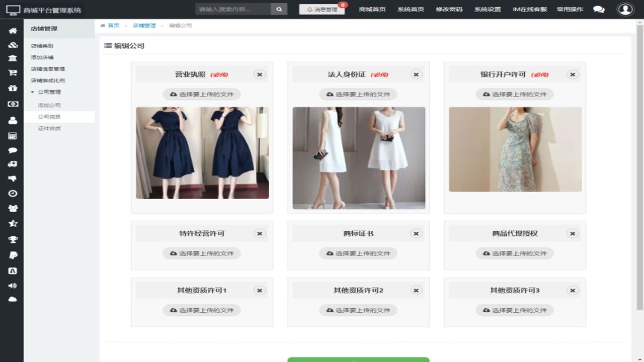644x362 pixels.
Task: Choose upload file for 特许经营许可
Action: [x=202, y=253]
